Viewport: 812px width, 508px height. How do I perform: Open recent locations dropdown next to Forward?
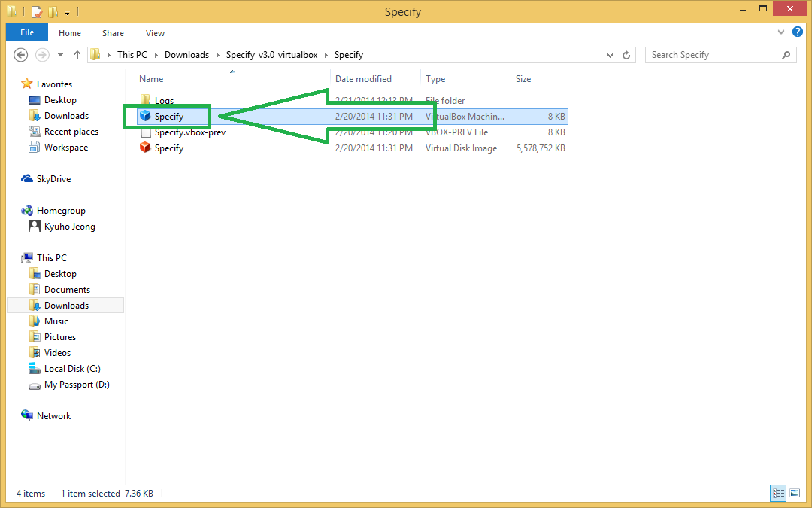point(61,55)
